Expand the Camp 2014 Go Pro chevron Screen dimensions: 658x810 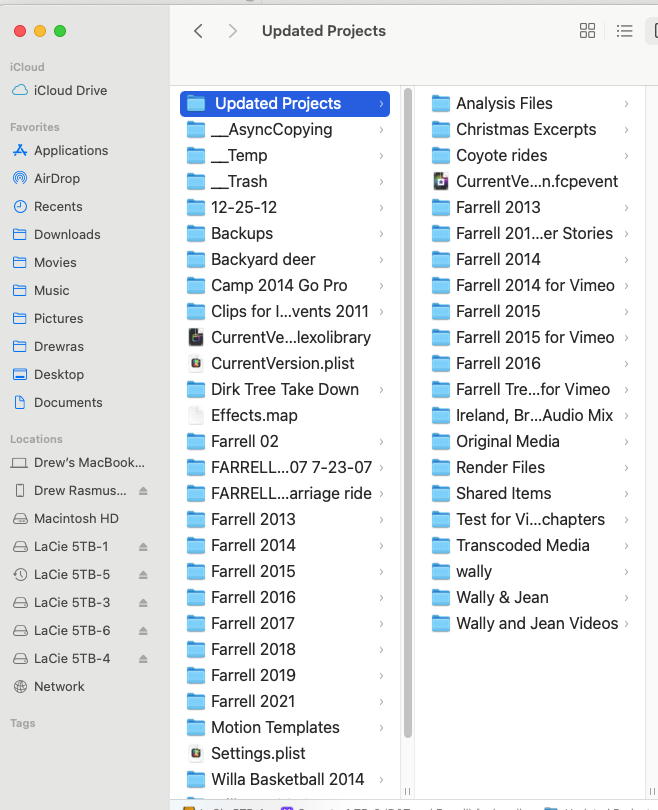tap(381, 286)
